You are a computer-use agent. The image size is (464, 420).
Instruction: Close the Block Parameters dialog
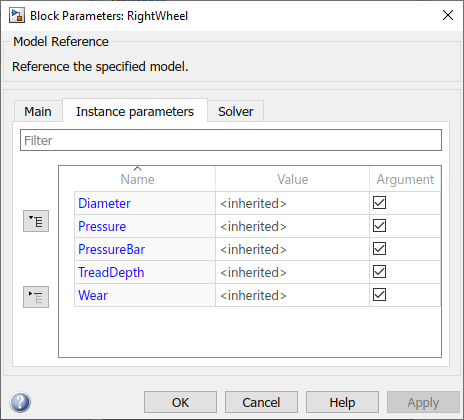point(448,15)
